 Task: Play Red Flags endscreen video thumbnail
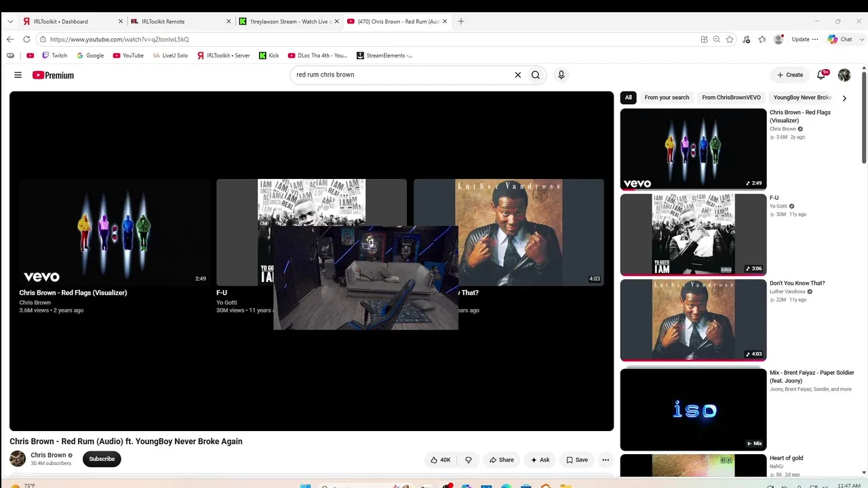pos(115,232)
